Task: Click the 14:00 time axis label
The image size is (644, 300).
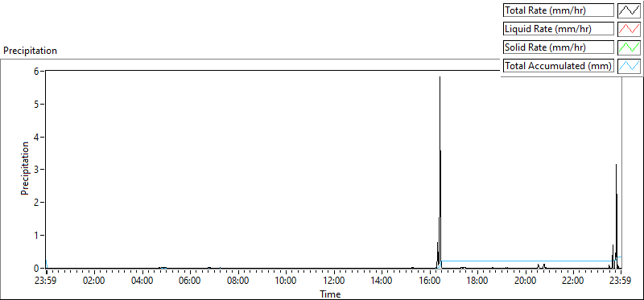Action: pos(382,282)
